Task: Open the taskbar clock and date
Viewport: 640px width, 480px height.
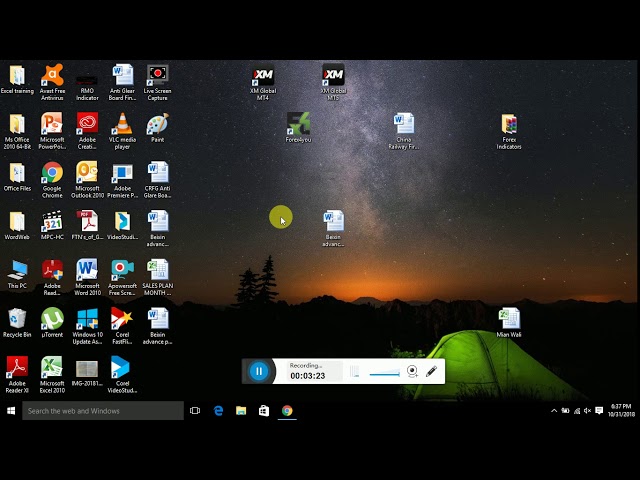Action: coord(621,411)
